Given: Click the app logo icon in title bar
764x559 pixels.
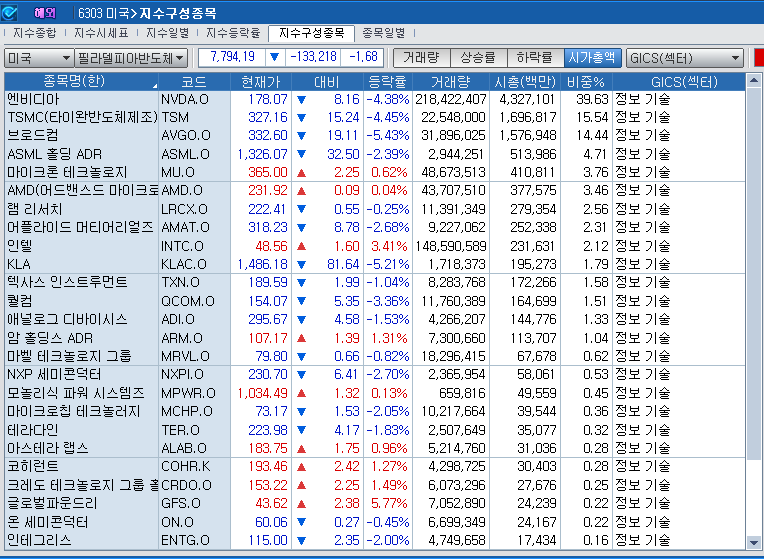Looking at the screenshot, I should click(x=9, y=13).
